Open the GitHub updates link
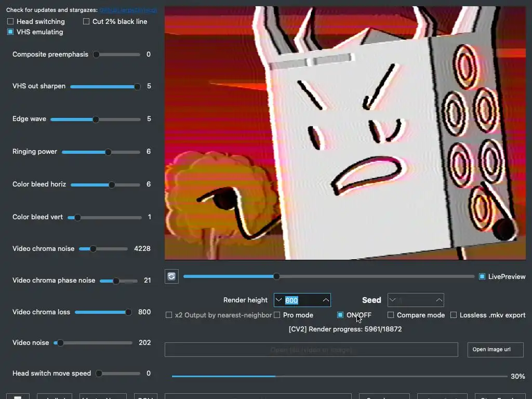532x399 pixels. point(128,10)
